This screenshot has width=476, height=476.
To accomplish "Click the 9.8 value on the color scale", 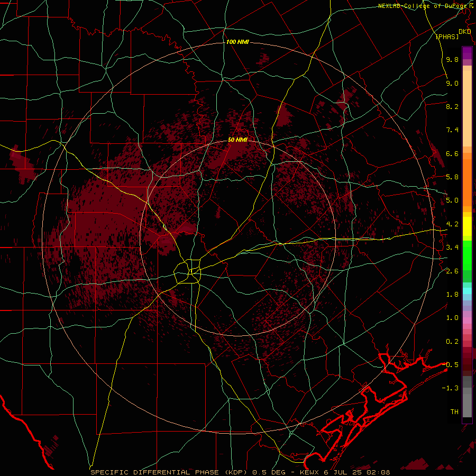I will [452, 59].
